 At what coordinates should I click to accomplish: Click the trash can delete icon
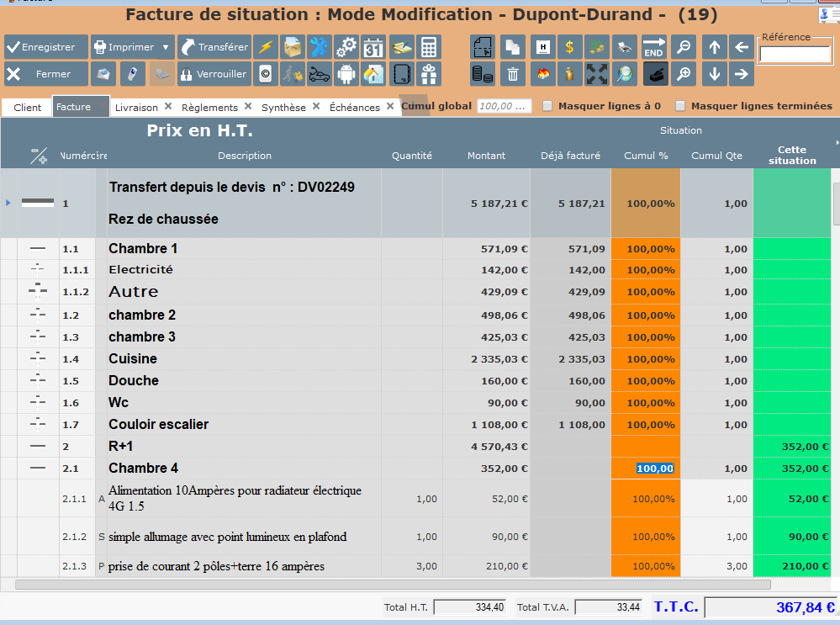coord(513,74)
